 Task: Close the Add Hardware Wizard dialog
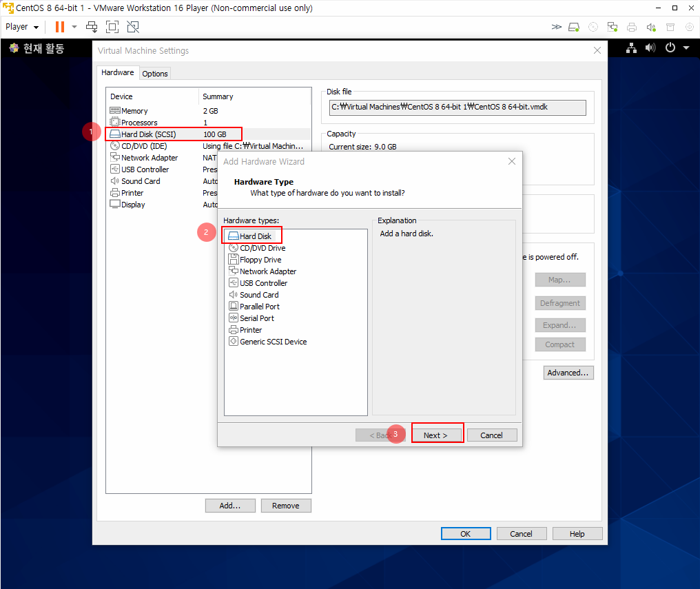tap(512, 161)
